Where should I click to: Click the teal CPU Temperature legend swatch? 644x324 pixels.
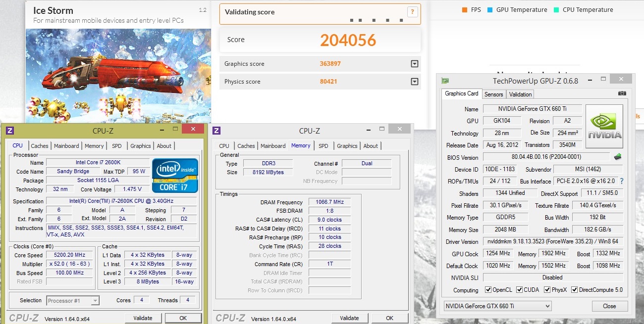tap(556, 10)
